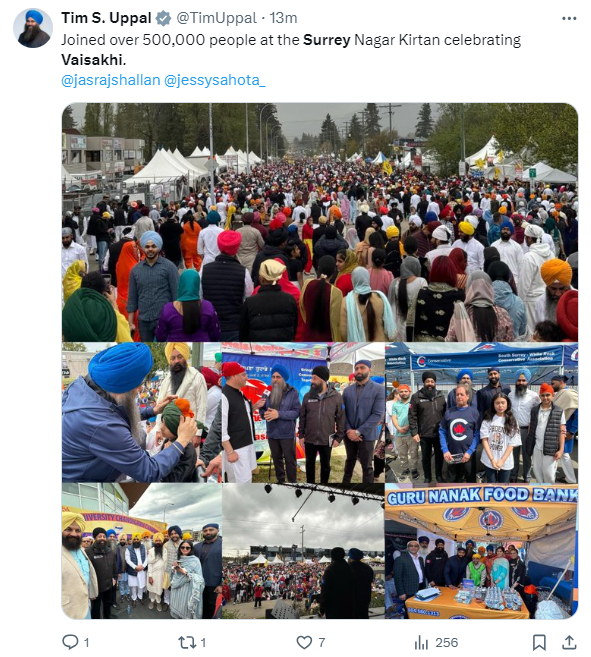
Task: Open the Guru Nanak Food Bank photo
Action: pos(482,551)
